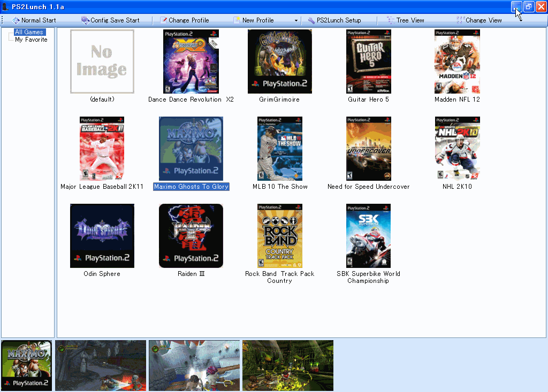The width and height of the screenshot is (548, 392).
Task: Click the Tree View icon
Action: (x=390, y=20)
